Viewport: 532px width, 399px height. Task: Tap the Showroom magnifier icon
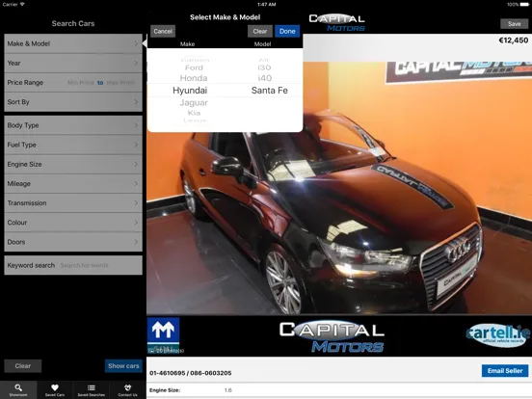click(x=18, y=387)
